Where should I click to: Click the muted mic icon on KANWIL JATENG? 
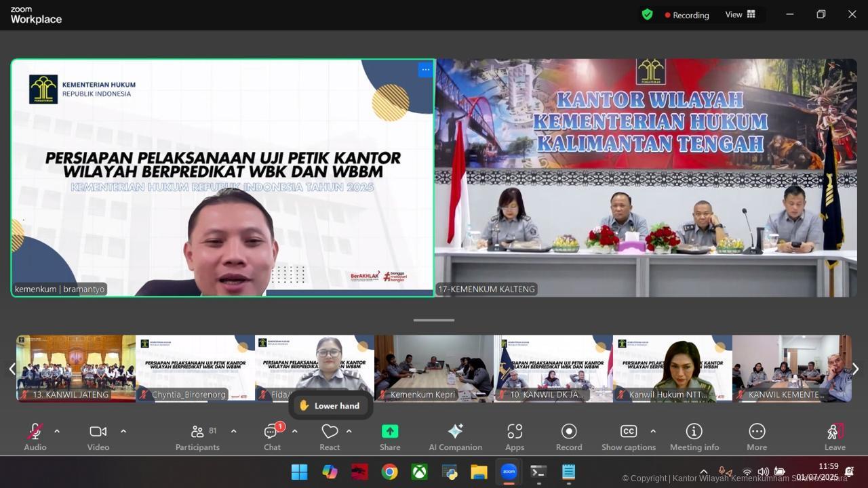[24, 394]
